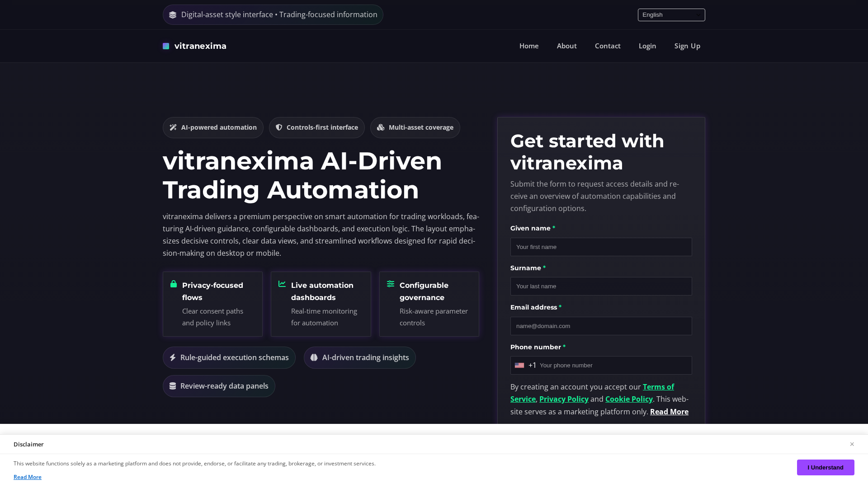Click 'Risk-aware parameter controls' text
The height and width of the screenshot is (488, 868).
(434, 317)
